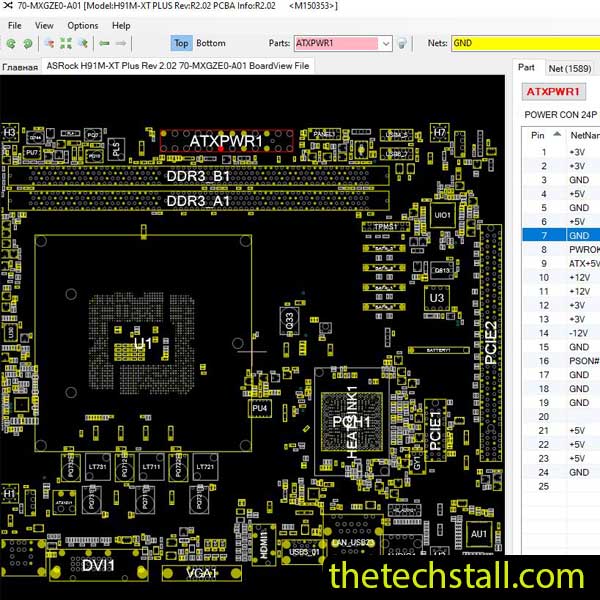
Task: Open the View menu
Action: (x=44, y=26)
